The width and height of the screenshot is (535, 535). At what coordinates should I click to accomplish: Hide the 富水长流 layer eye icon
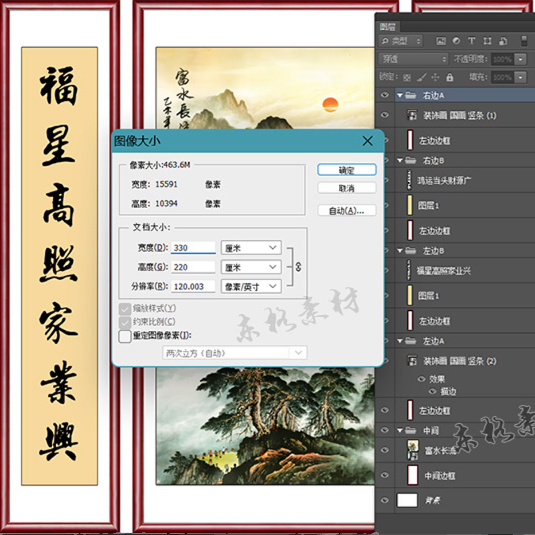coord(385,450)
